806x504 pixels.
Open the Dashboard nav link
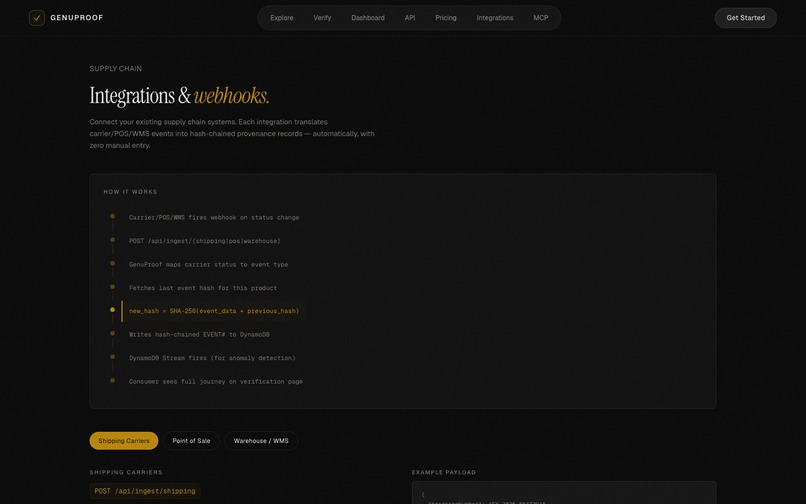[x=368, y=18]
